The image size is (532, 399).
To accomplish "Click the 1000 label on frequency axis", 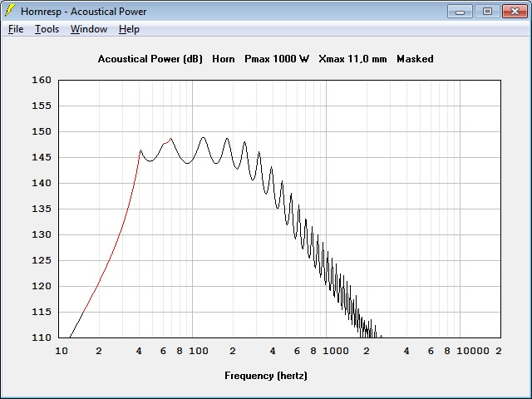I will [x=336, y=351].
